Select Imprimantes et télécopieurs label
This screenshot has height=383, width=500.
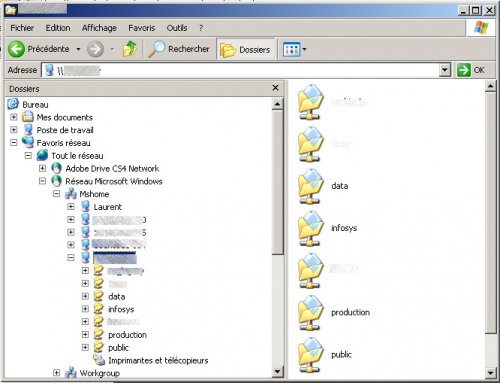(x=158, y=360)
